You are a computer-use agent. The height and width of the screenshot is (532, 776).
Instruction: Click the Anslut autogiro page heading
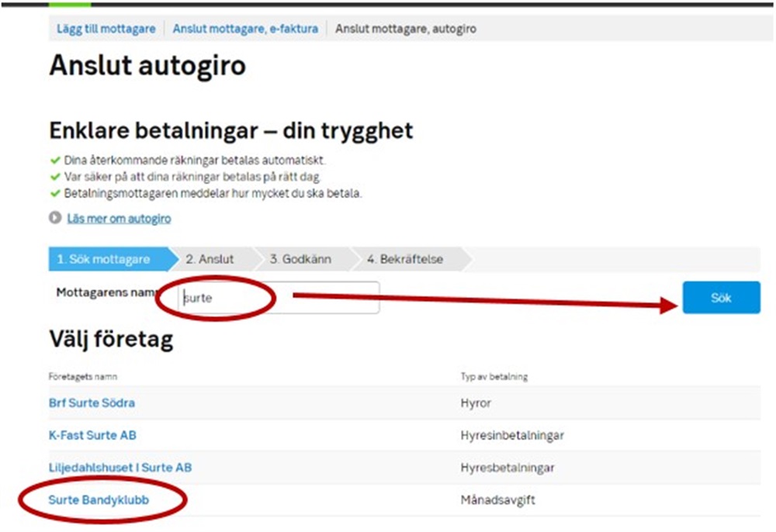tap(147, 66)
